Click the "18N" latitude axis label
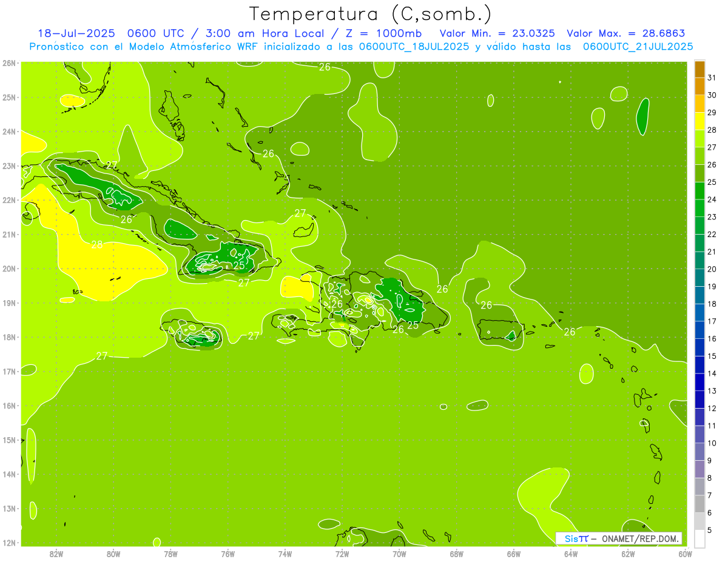The image size is (728, 562). 8,337
